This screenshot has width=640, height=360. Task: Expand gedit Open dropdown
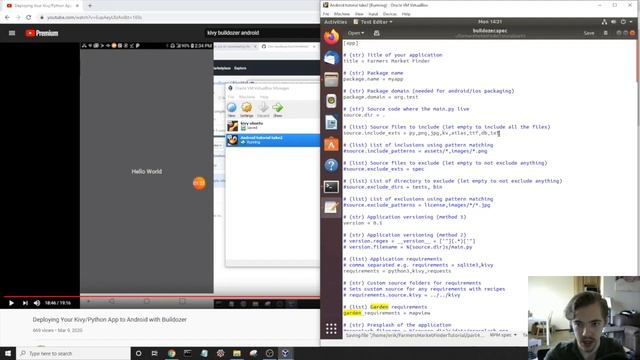click(x=356, y=33)
